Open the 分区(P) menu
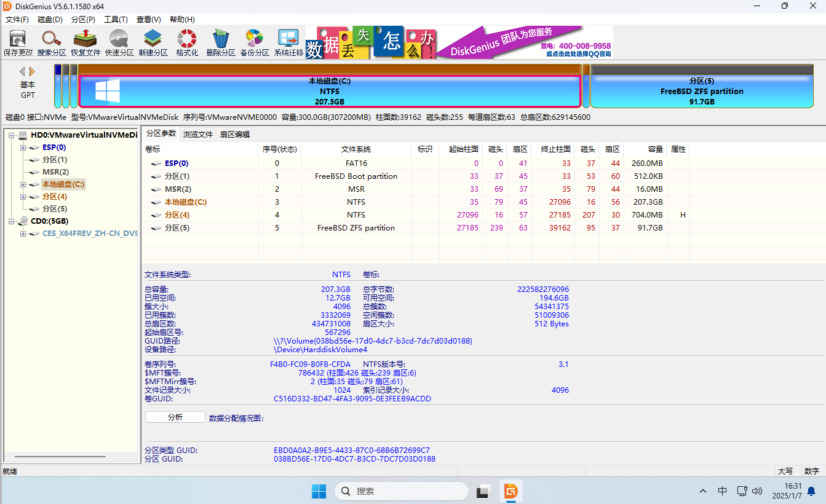Viewport: 826px width, 504px height. (83, 20)
